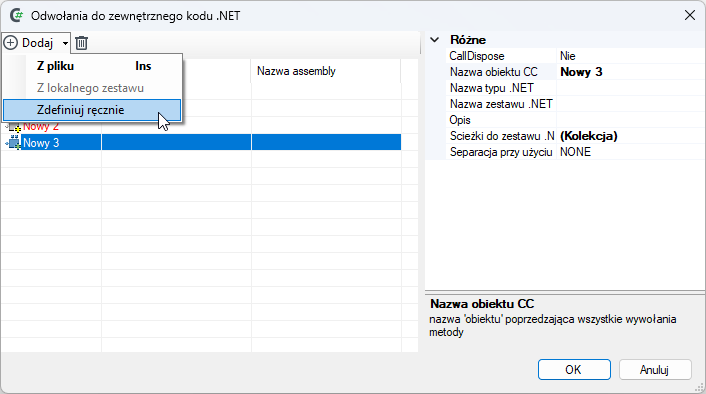This screenshot has height=394, width=706.
Task: Confirm with the OK button
Action: (574, 370)
